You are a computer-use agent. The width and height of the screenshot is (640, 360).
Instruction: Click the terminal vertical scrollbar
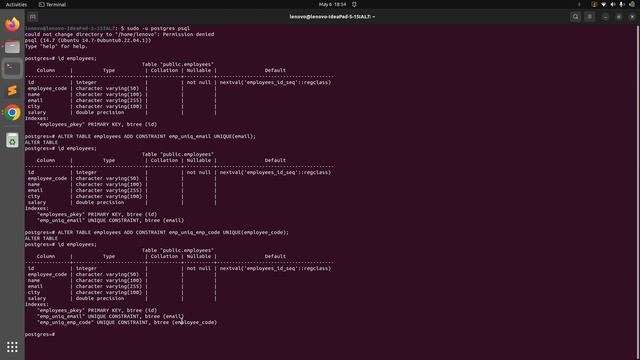click(x=638, y=192)
